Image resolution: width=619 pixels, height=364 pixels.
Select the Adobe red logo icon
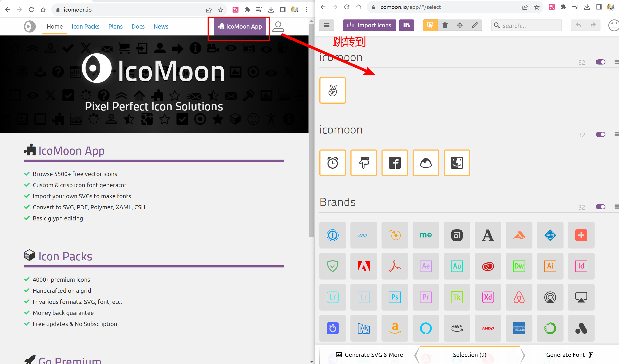coord(364,266)
